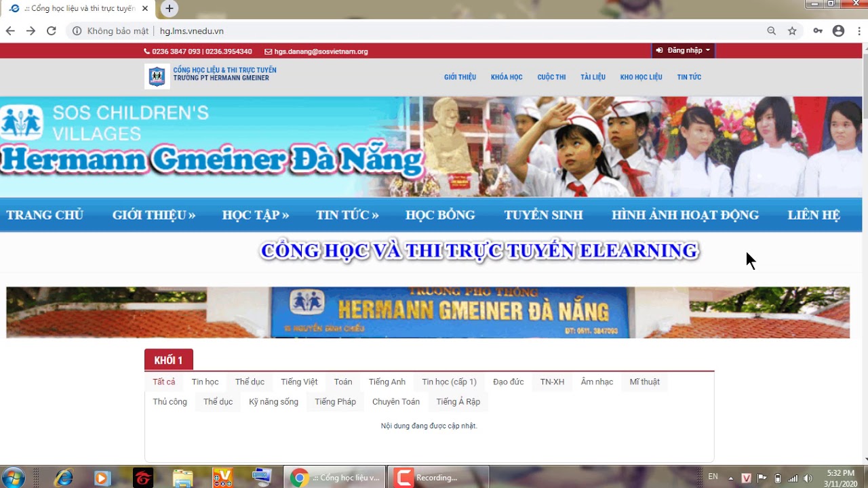Select the Chuyên Toán subject tab
Screen dimensions: 868x488
point(396,402)
